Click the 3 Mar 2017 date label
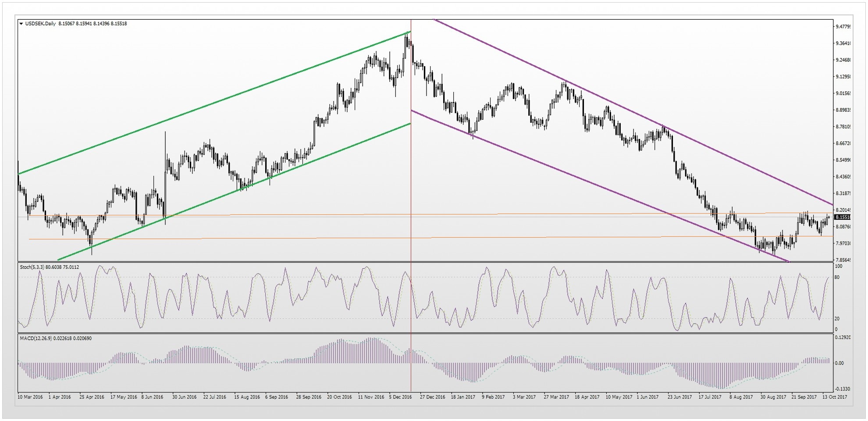The width and height of the screenshot is (868, 421). tap(524, 397)
